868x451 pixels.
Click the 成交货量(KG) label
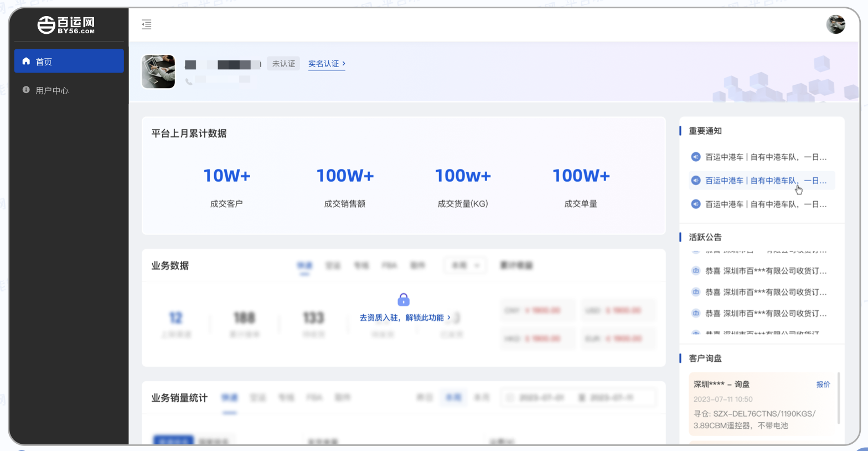coord(463,204)
